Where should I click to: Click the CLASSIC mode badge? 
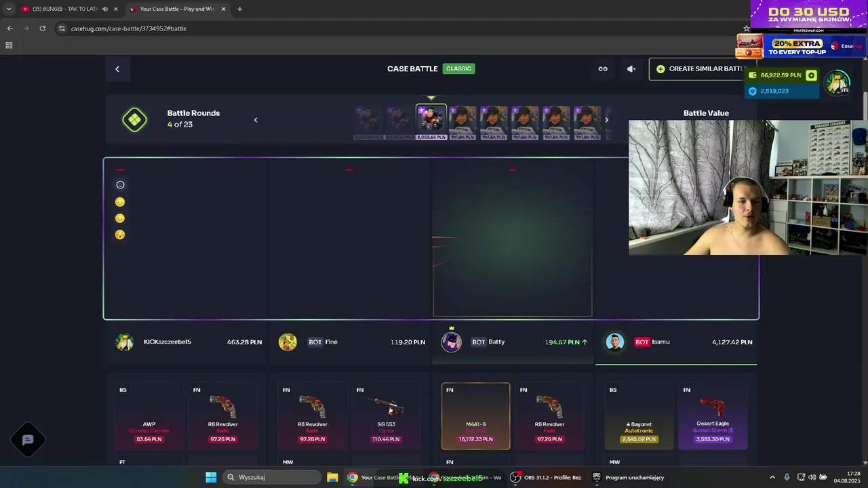click(458, 68)
